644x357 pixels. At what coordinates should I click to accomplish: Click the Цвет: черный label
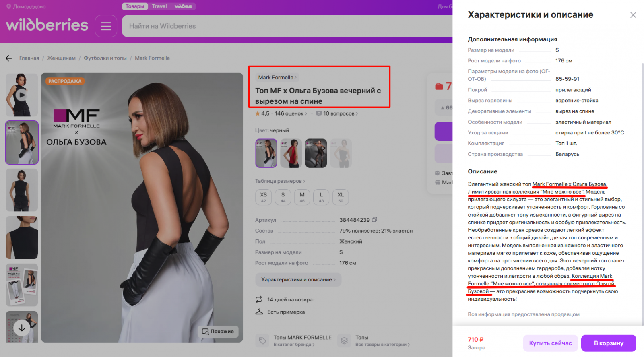272,130
